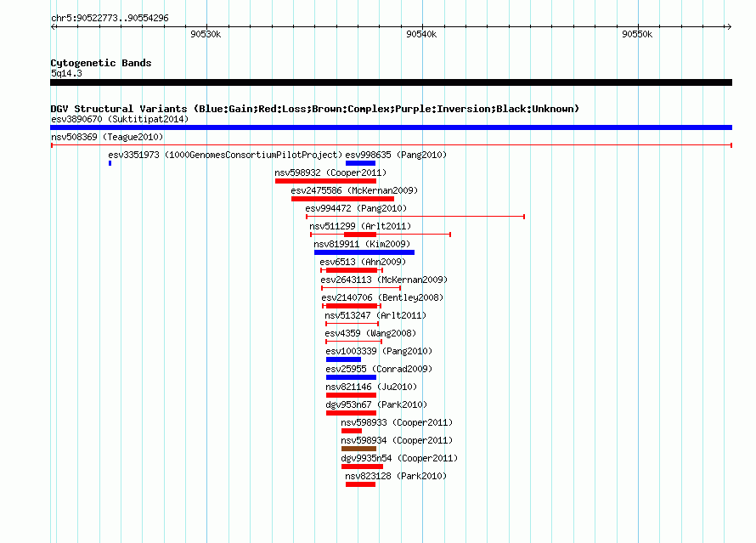756x543 pixels.
Task: Select the thin red nsv513247 line
Action: (x=352, y=324)
